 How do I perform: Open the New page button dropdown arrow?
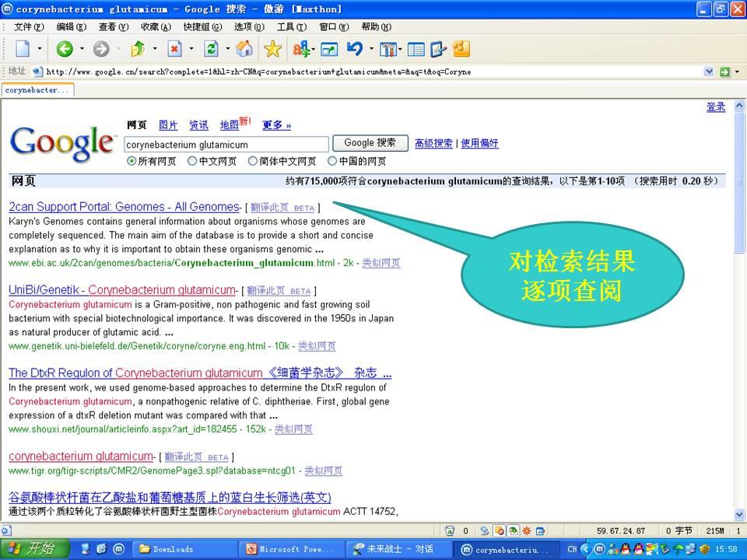point(40,48)
